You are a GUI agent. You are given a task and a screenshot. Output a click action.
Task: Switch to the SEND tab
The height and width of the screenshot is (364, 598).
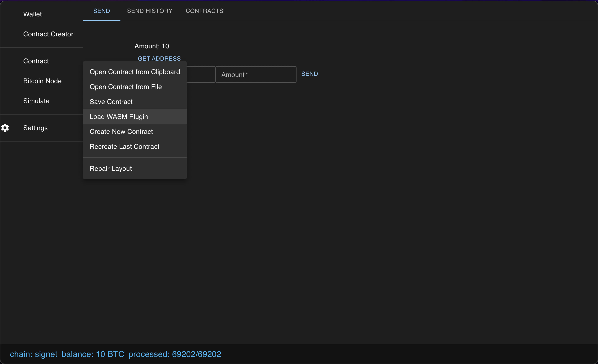coord(102,11)
